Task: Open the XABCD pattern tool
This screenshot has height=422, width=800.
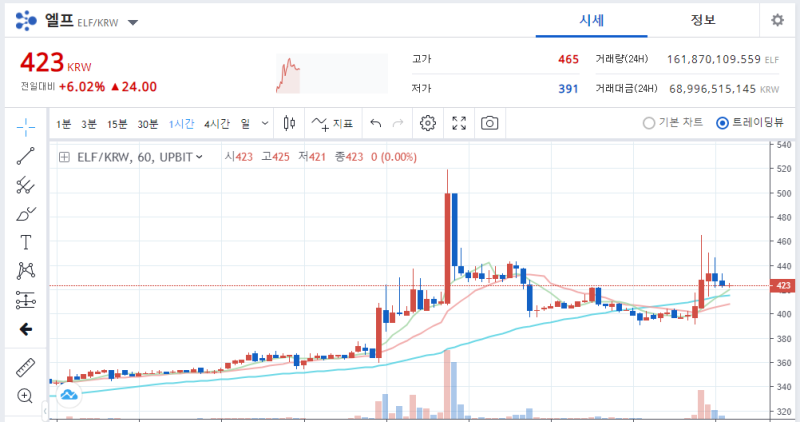Action: pyautogui.click(x=26, y=270)
